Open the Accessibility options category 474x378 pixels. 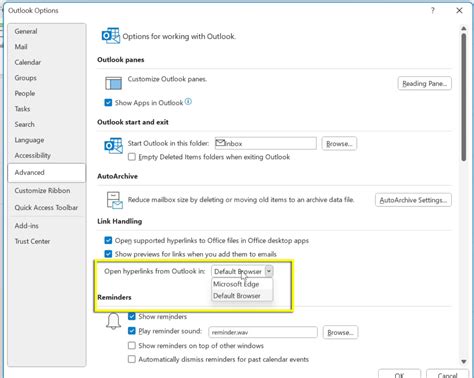click(47, 155)
